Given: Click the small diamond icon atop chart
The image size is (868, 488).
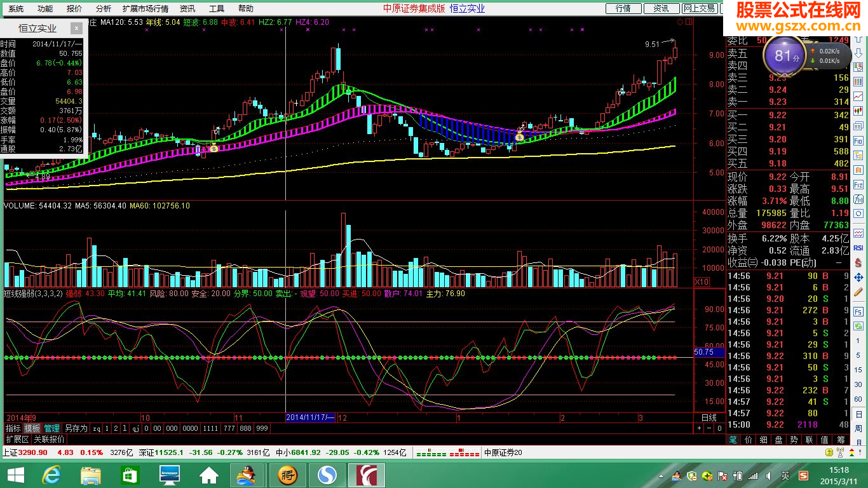Looking at the screenshot, I should [x=680, y=22].
